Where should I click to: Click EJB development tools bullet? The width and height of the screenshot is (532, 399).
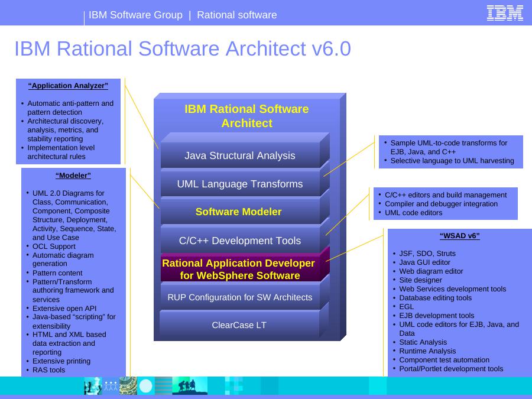point(436,316)
